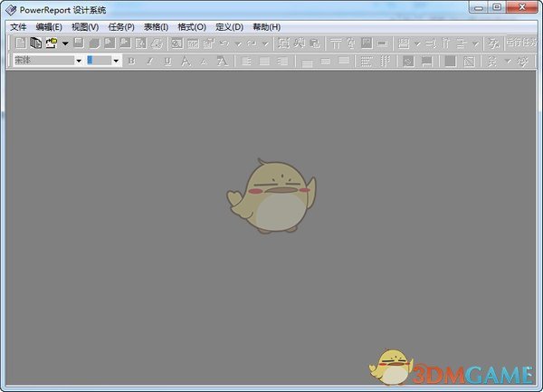This screenshot has height=392, width=543.
Task: Click the small A decrease font icon
Action: pyautogui.click(x=204, y=62)
